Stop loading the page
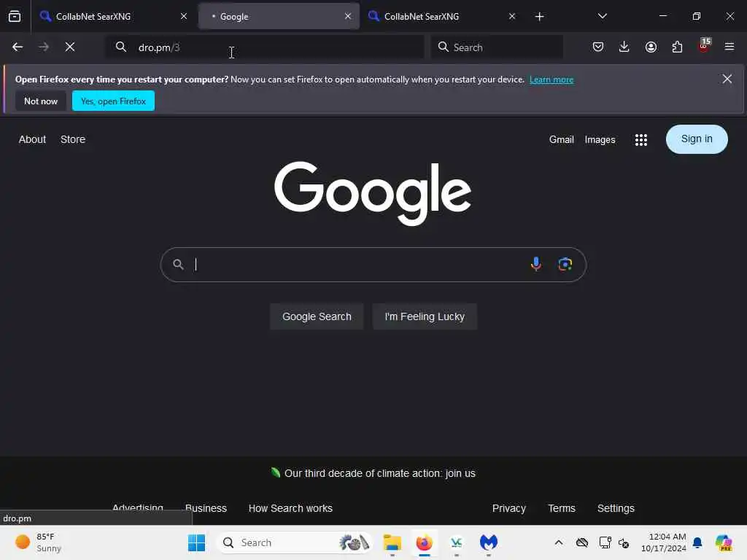Screen dimensions: 747x560 (70, 47)
